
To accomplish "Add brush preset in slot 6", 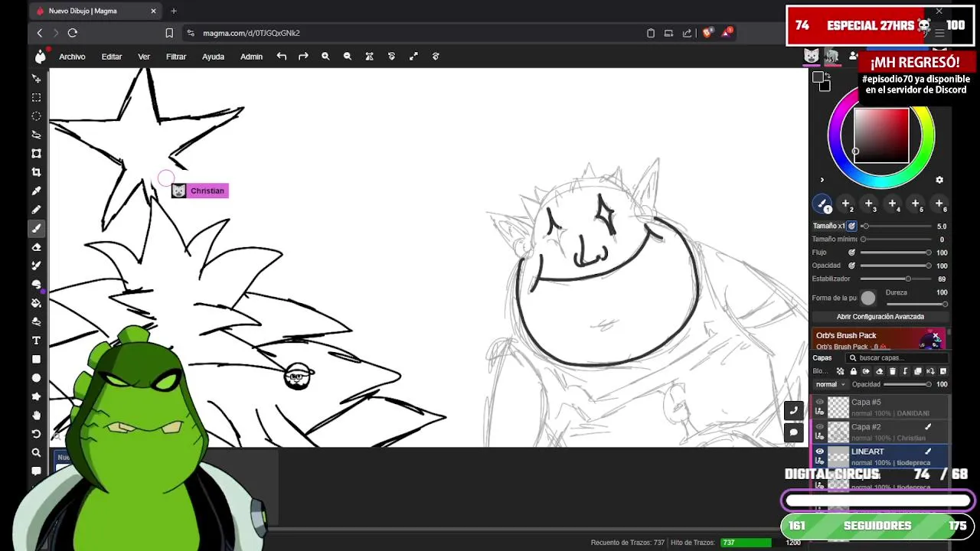I will (939, 204).
